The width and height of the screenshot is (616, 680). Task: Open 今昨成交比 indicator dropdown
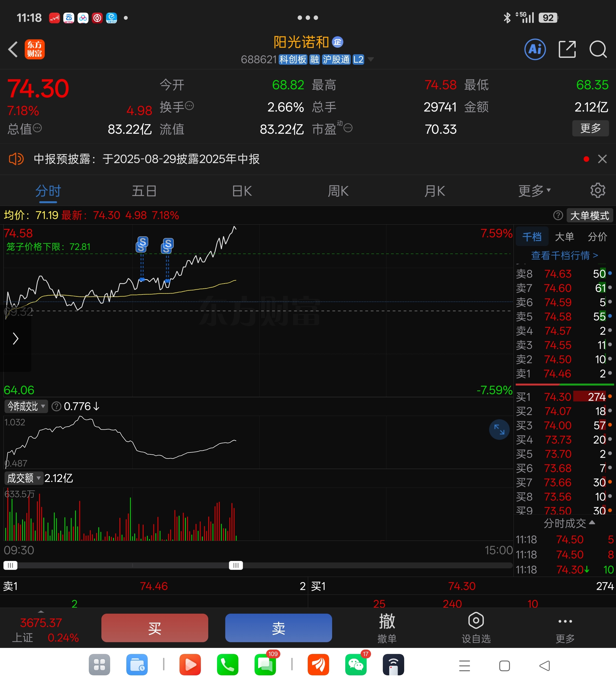click(x=26, y=406)
